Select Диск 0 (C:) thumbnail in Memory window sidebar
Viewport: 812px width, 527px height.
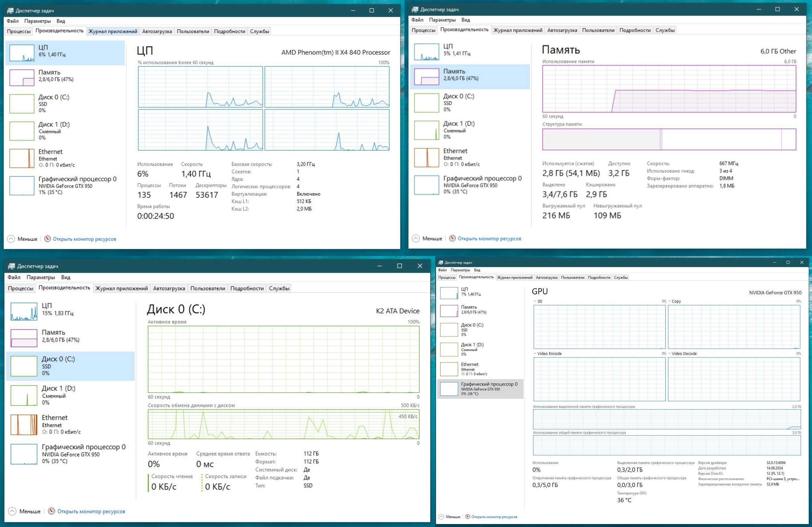426,103
